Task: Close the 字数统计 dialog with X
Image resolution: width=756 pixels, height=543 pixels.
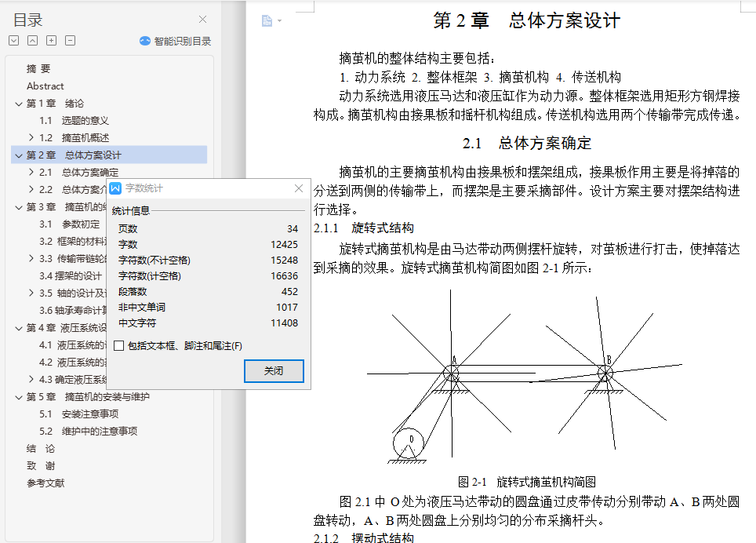Action: click(299, 188)
